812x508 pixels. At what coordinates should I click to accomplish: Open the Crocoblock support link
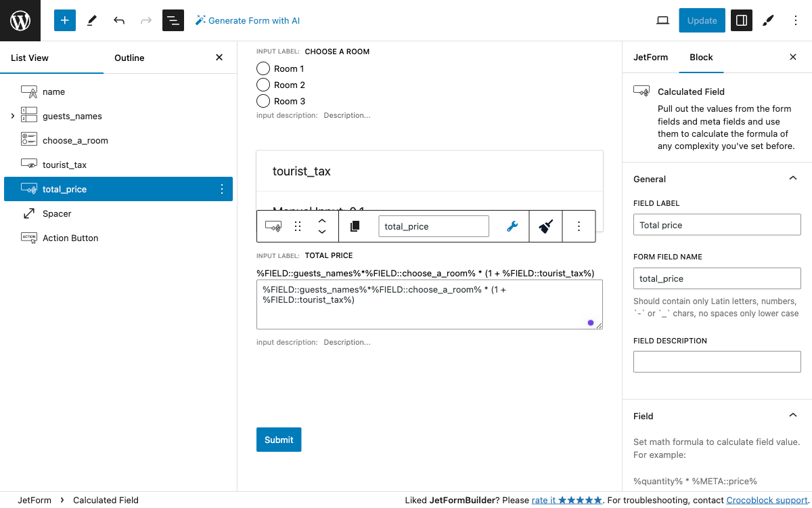click(x=767, y=500)
